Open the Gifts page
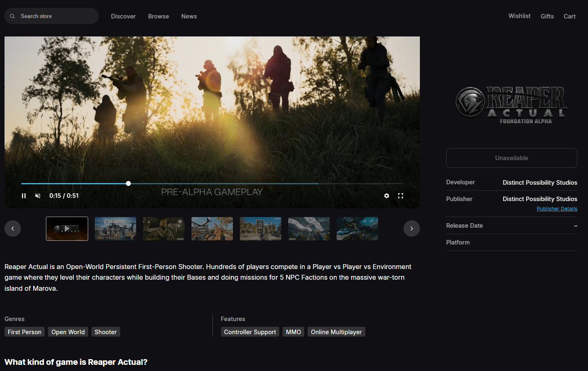This screenshot has width=588, height=371. (547, 16)
